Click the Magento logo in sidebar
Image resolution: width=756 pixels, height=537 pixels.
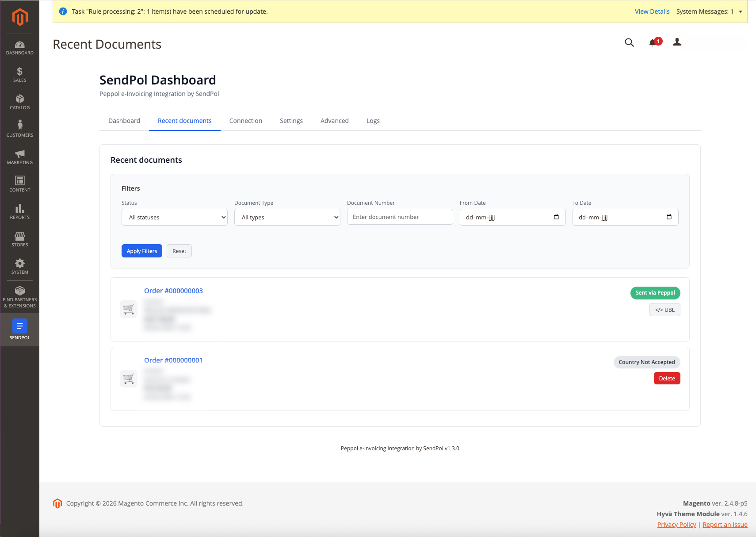pos(20,17)
